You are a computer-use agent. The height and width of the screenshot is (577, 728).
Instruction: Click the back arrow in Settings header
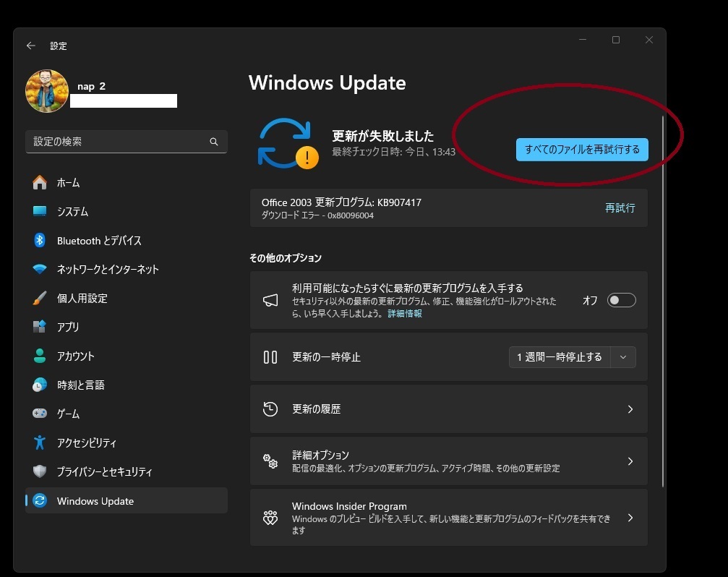tap(31, 46)
